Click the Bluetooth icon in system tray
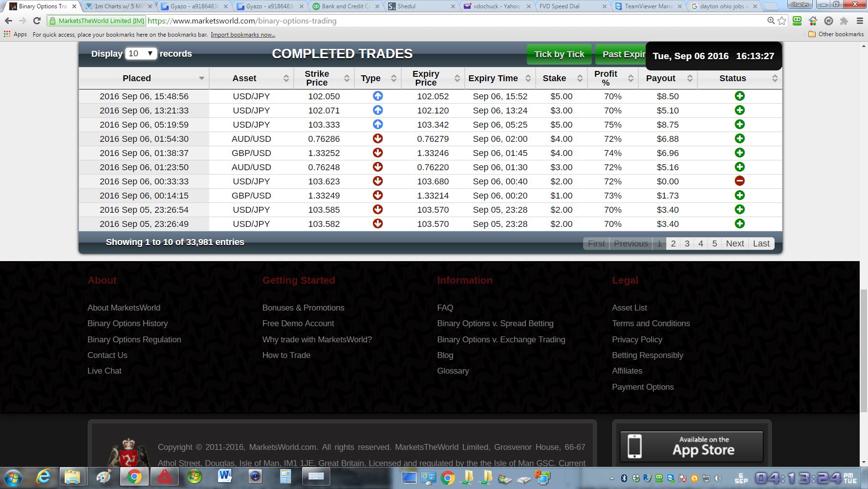The width and height of the screenshot is (868, 489). [x=624, y=478]
